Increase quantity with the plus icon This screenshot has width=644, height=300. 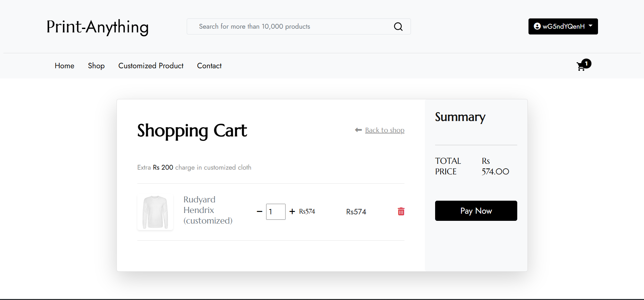tap(292, 212)
